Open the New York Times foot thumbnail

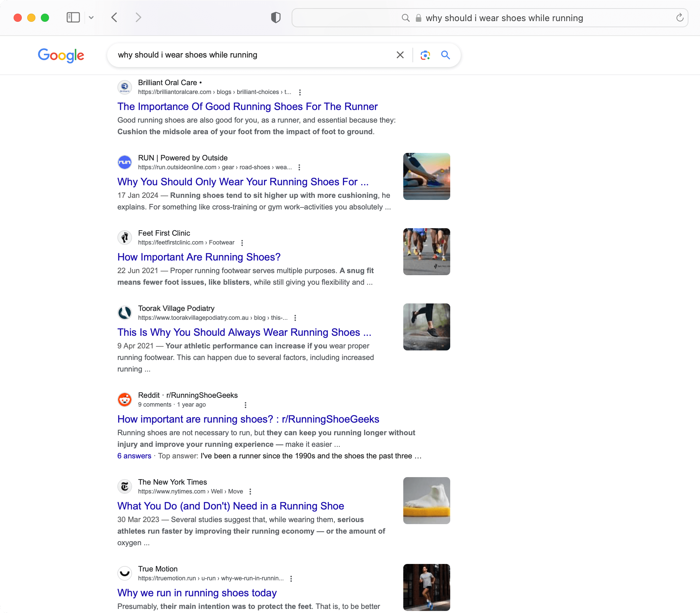point(426,501)
